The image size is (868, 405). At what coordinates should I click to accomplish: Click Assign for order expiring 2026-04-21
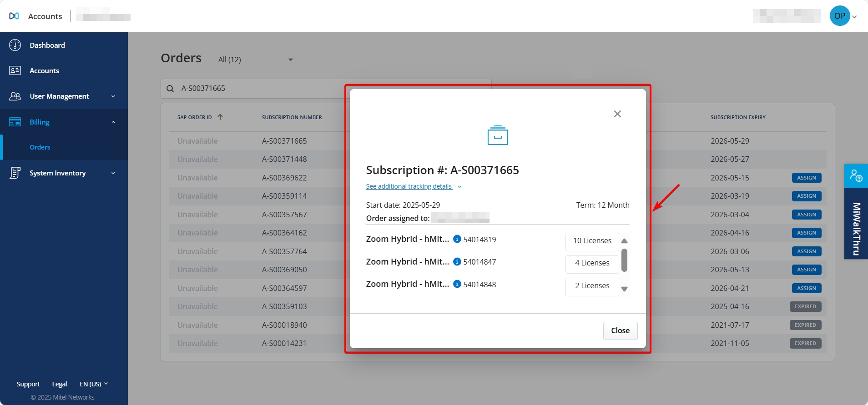(807, 288)
